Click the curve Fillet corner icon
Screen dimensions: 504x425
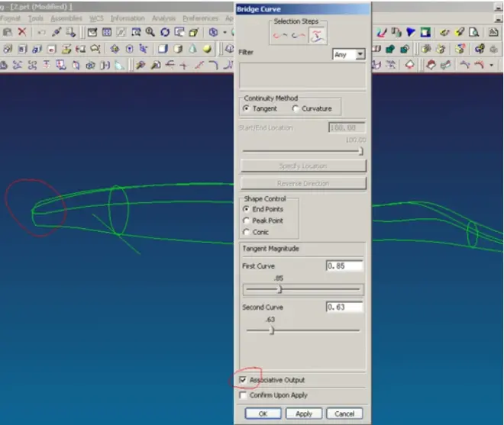click(213, 65)
